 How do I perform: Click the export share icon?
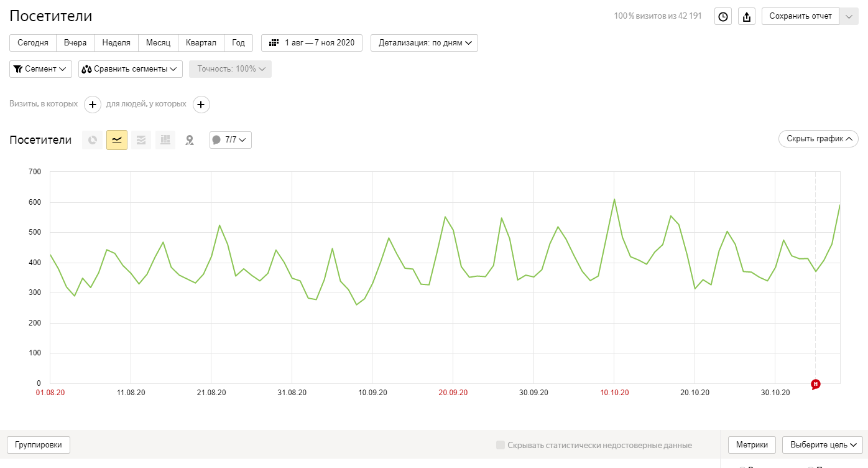(x=747, y=17)
